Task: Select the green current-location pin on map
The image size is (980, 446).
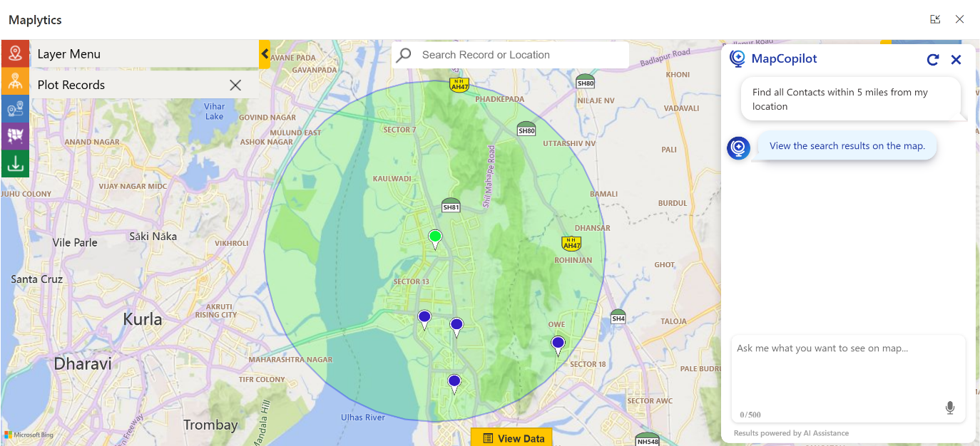Action: point(434,237)
